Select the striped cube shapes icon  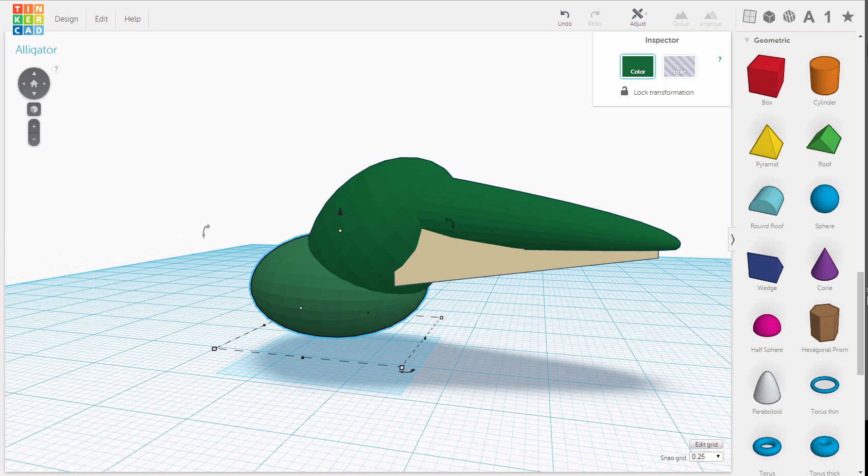[x=789, y=16]
